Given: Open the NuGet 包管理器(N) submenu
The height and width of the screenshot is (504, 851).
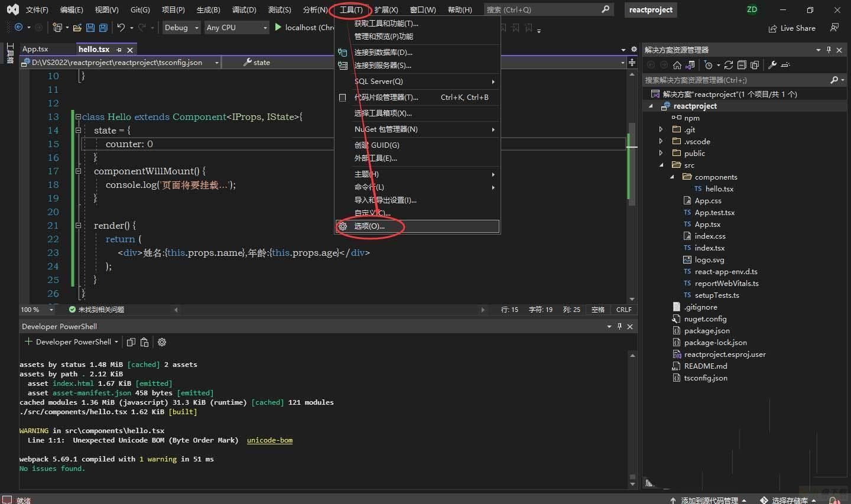Looking at the screenshot, I should tap(418, 129).
